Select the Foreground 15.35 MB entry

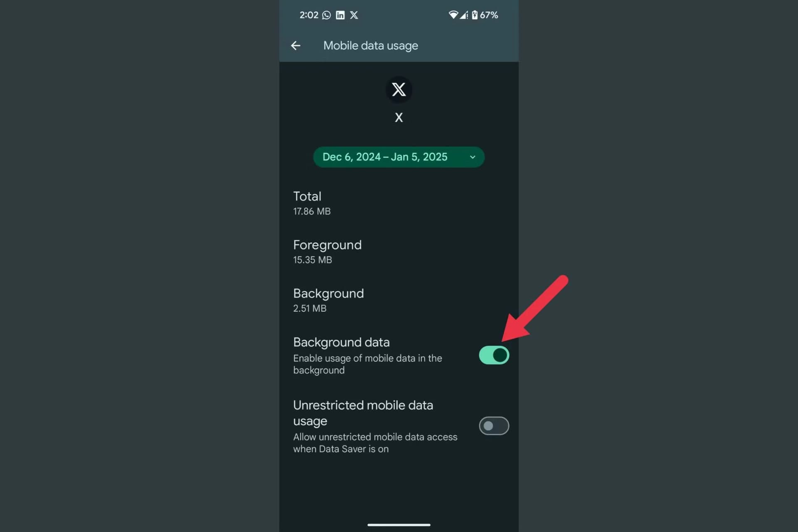[x=399, y=251]
